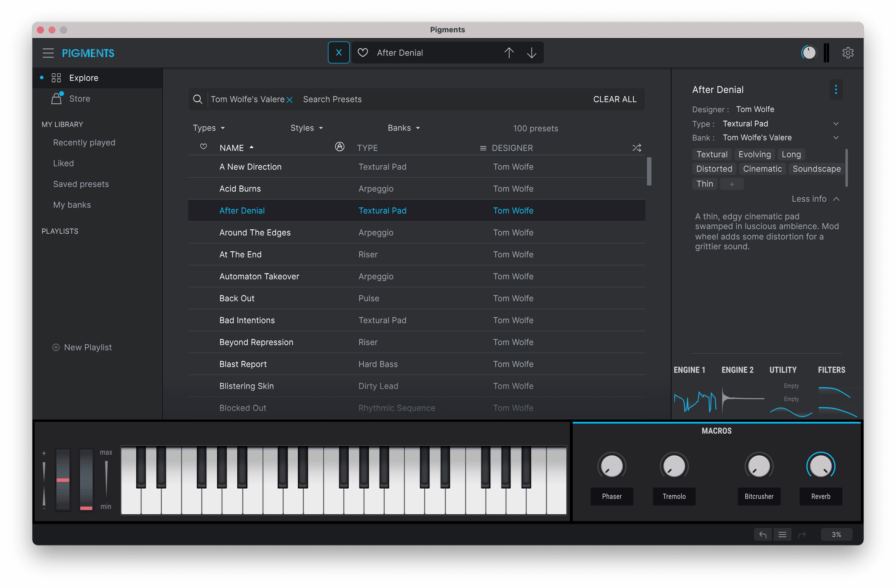Remove Tom Wolfe's Valere filter tag

[x=290, y=100]
